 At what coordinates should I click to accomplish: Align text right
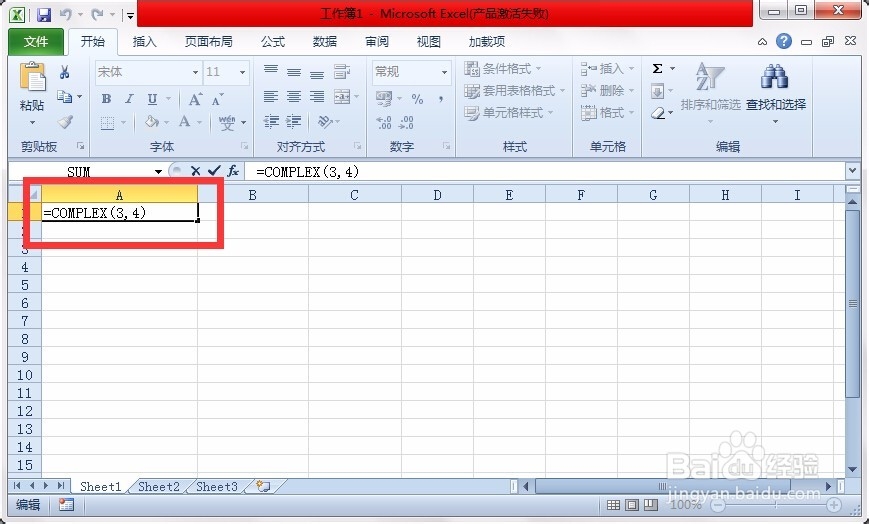tap(317, 97)
